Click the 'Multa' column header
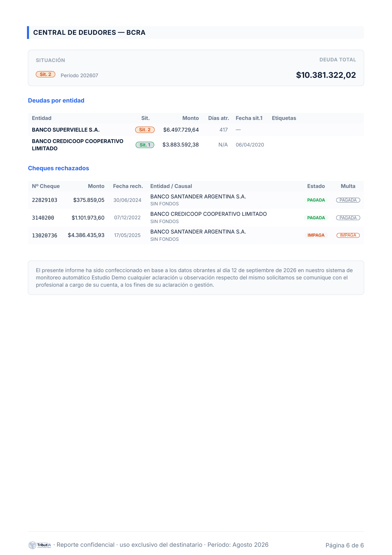 (x=348, y=186)
